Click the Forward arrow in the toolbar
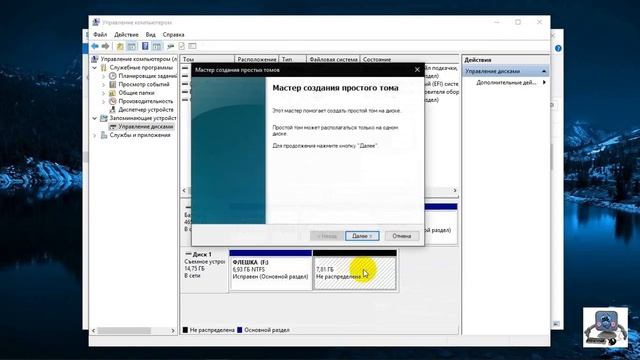640x360 pixels. point(106,46)
